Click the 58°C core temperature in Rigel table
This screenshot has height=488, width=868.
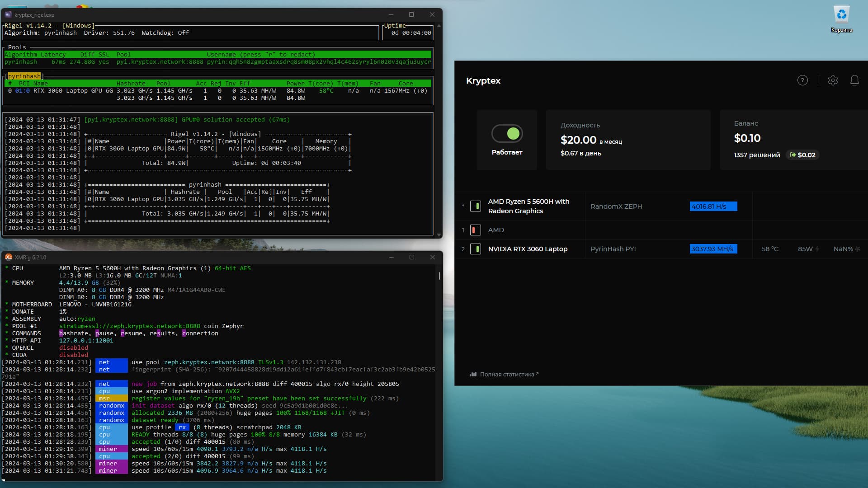(x=326, y=91)
